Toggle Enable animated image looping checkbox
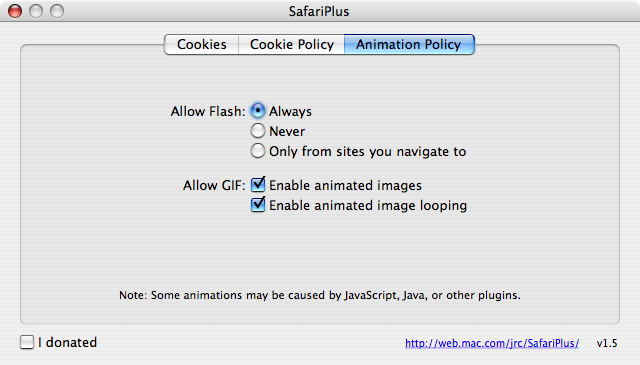The image size is (640, 365). [x=258, y=205]
